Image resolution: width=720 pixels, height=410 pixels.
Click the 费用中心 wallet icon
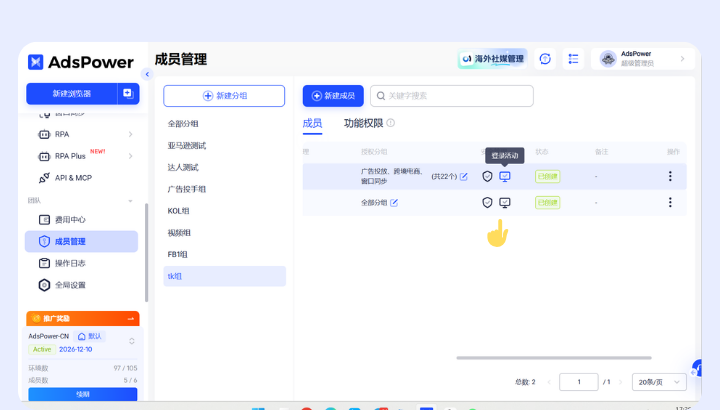(44, 220)
